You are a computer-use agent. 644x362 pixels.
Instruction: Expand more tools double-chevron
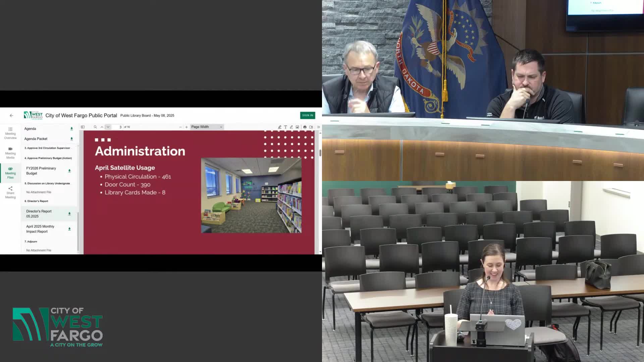318,127
